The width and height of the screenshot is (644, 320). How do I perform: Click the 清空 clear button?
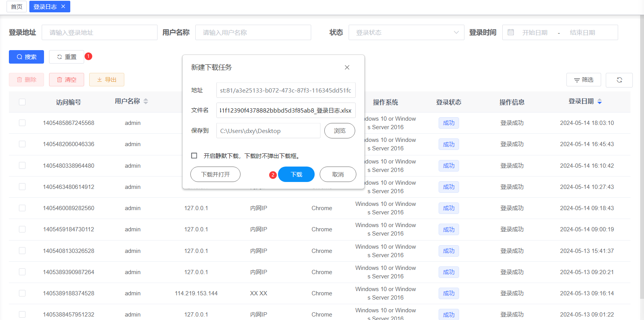pos(66,79)
